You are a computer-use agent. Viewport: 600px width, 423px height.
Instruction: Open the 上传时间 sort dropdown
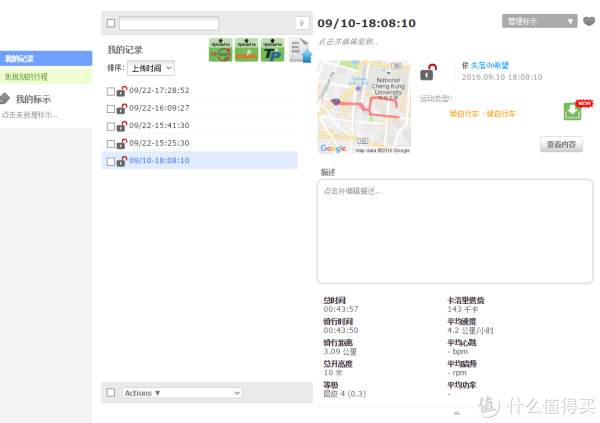pyautogui.click(x=151, y=68)
